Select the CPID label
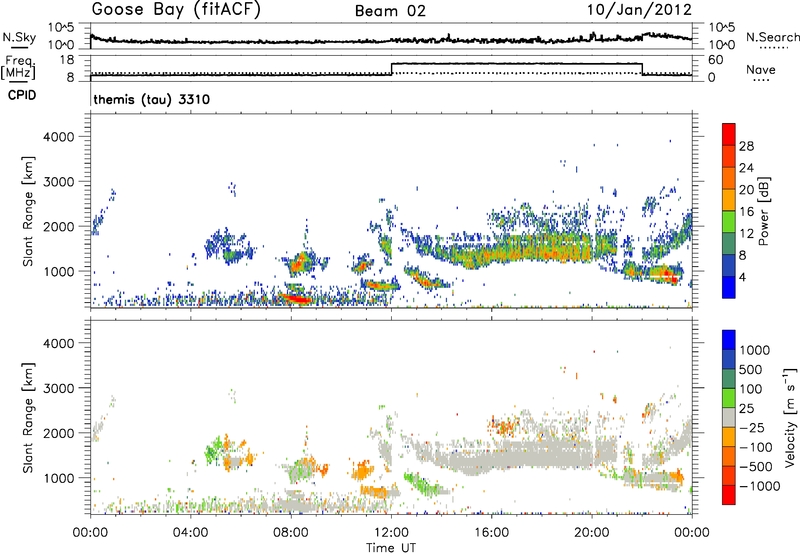Screen dimensions: 800x554 click(x=22, y=95)
